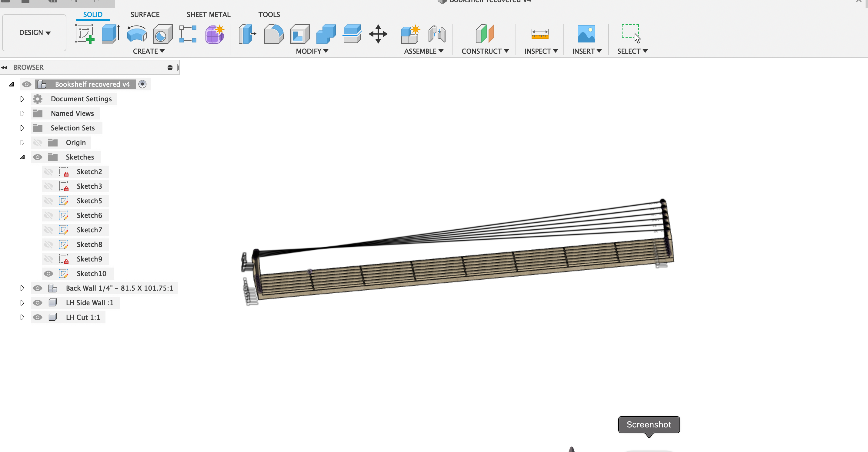This screenshot has width=868, height=452.
Task: Switch to the SHEET METAL tab
Action: 208,14
